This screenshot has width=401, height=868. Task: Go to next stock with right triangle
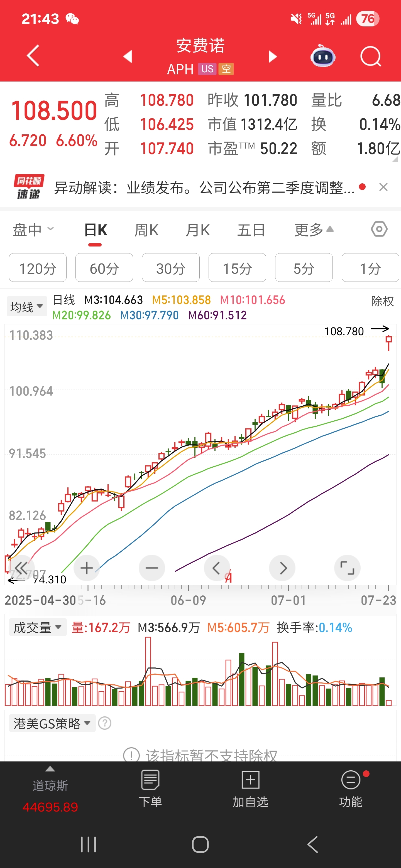273,56
